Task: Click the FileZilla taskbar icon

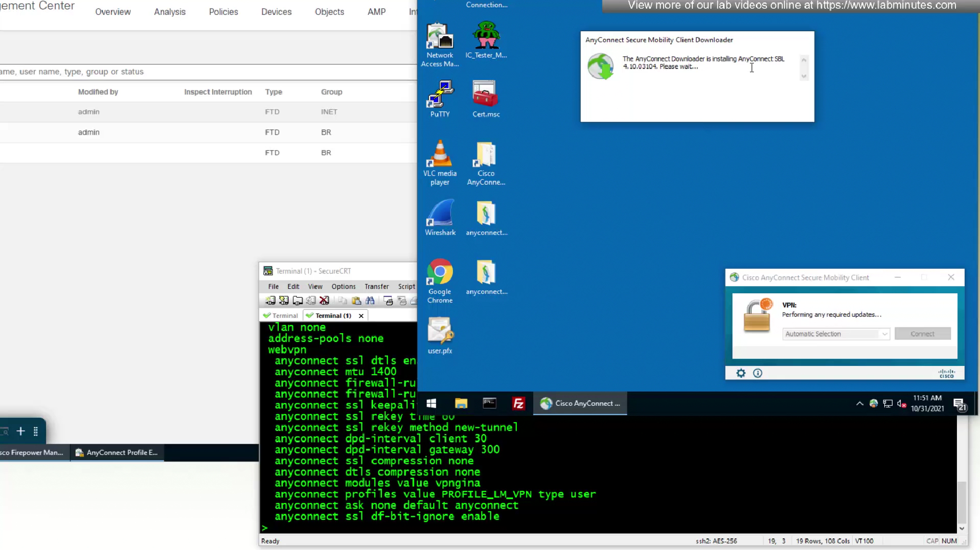Action: pyautogui.click(x=518, y=403)
